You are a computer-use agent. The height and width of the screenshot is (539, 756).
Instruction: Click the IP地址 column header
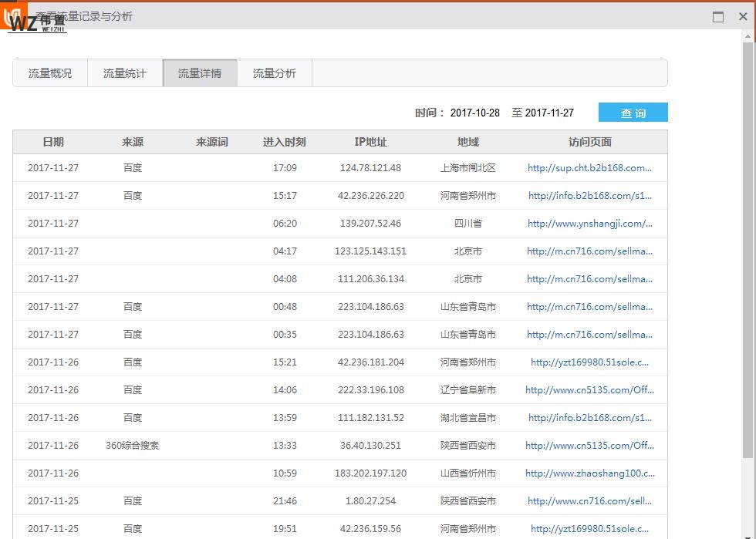tap(370, 142)
